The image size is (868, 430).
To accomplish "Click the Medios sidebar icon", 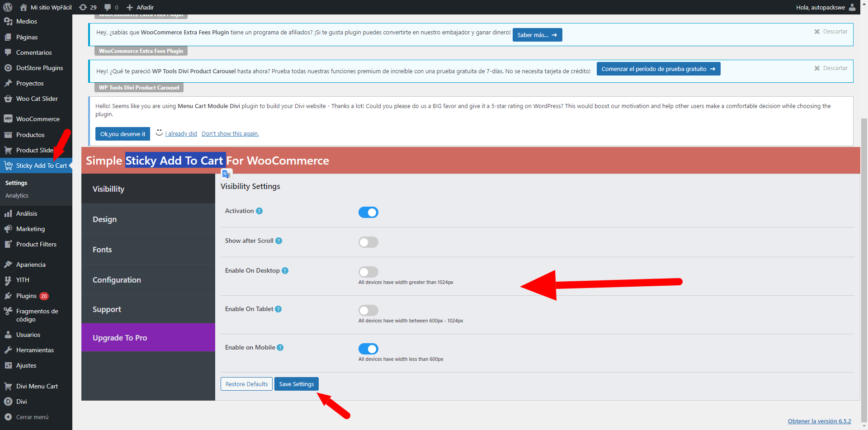I will pyautogui.click(x=8, y=21).
